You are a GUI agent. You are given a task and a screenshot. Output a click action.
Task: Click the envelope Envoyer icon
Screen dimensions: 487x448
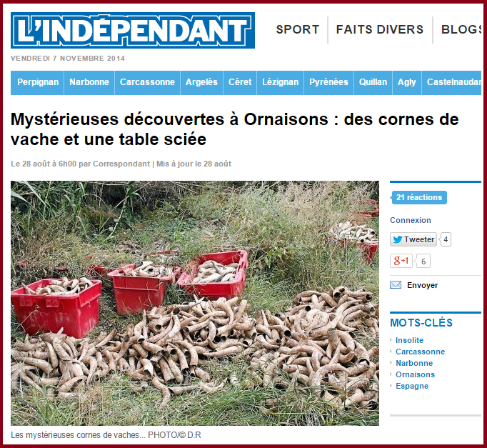click(396, 285)
